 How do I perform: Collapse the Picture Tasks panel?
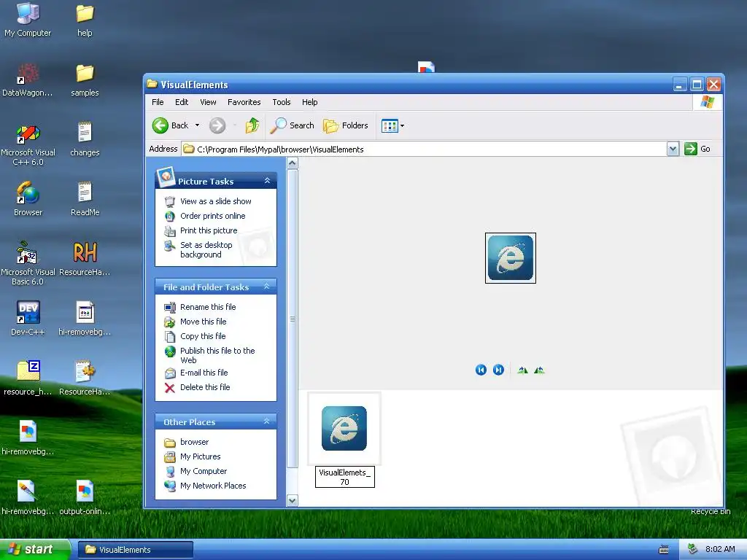coord(267,181)
